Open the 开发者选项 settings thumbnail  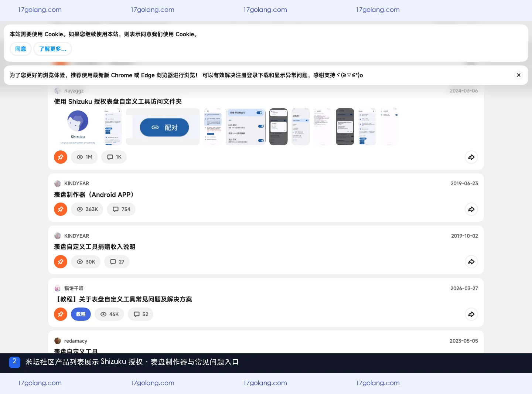point(246,127)
